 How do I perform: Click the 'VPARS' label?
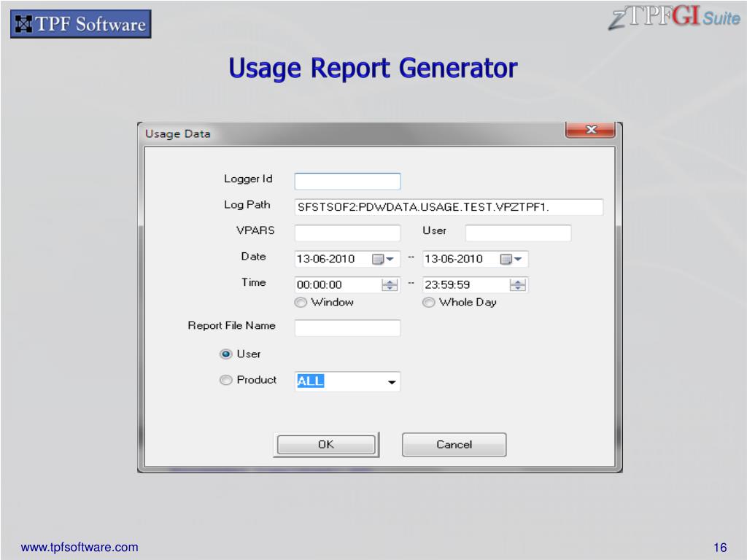pyautogui.click(x=255, y=230)
